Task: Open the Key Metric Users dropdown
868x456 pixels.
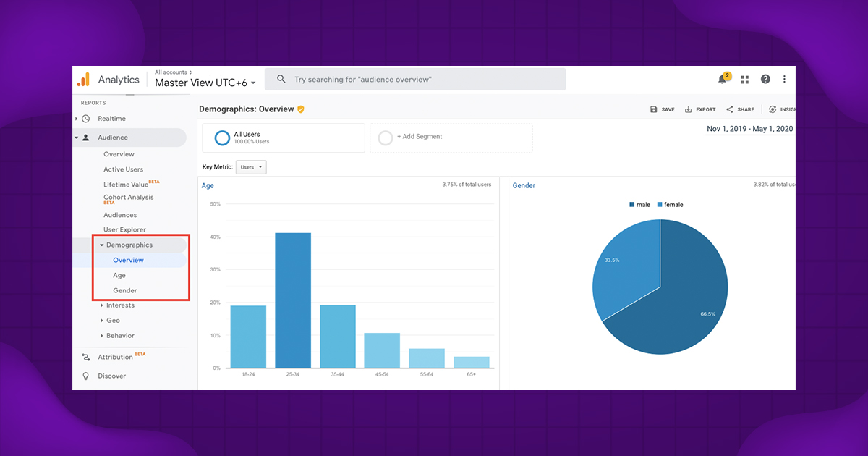Action: 252,167
